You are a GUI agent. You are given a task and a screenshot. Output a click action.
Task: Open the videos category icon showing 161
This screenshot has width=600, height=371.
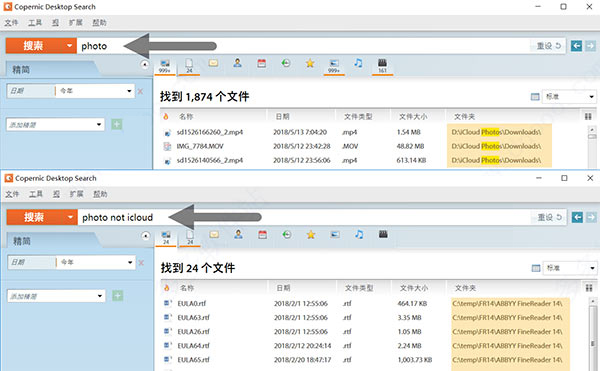[382, 66]
